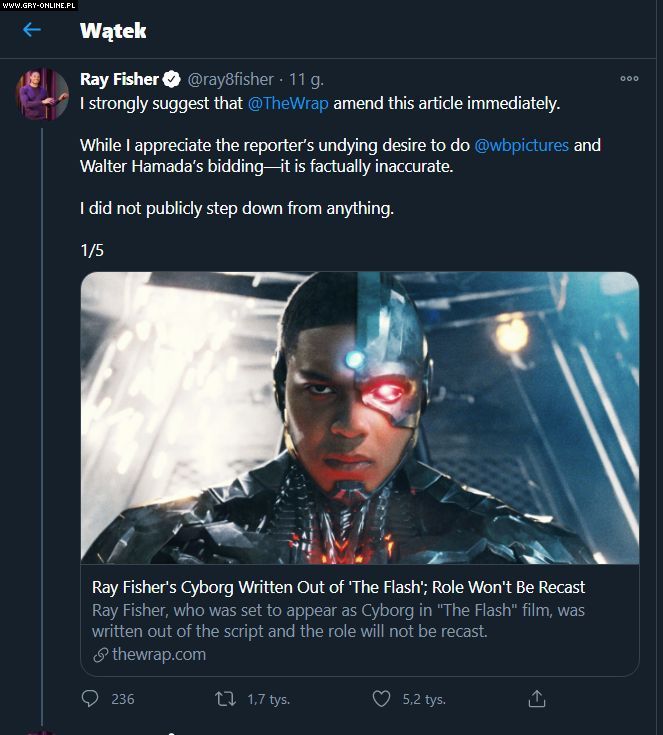Open the three-dot more options menu
This screenshot has width=663, height=735.
(x=629, y=78)
